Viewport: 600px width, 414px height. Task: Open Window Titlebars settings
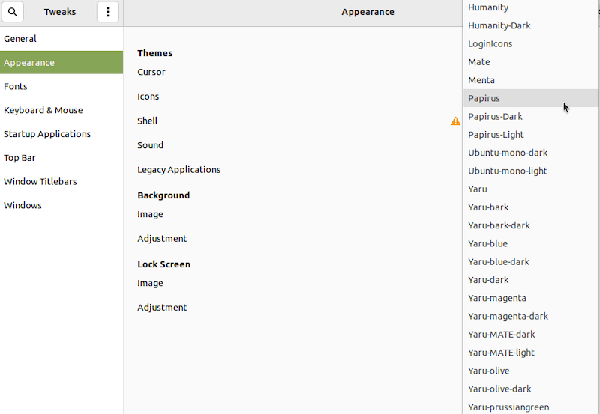click(x=61, y=181)
